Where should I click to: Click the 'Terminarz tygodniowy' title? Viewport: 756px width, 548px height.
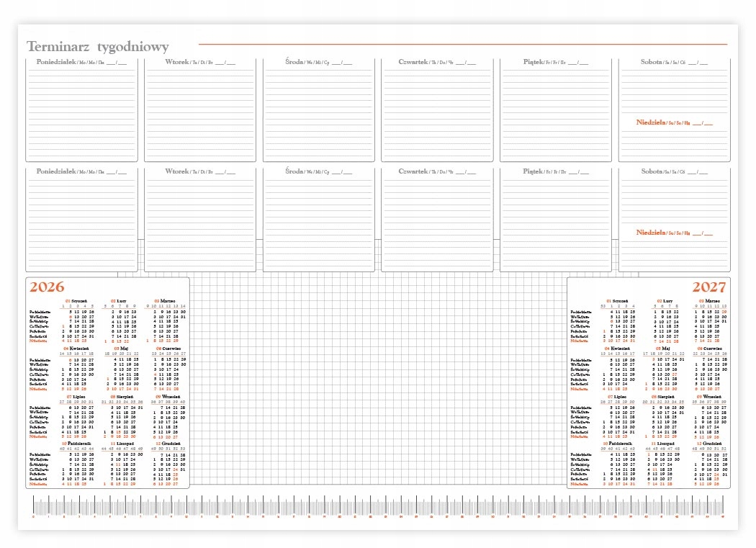pyautogui.click(x=98, y=47)
